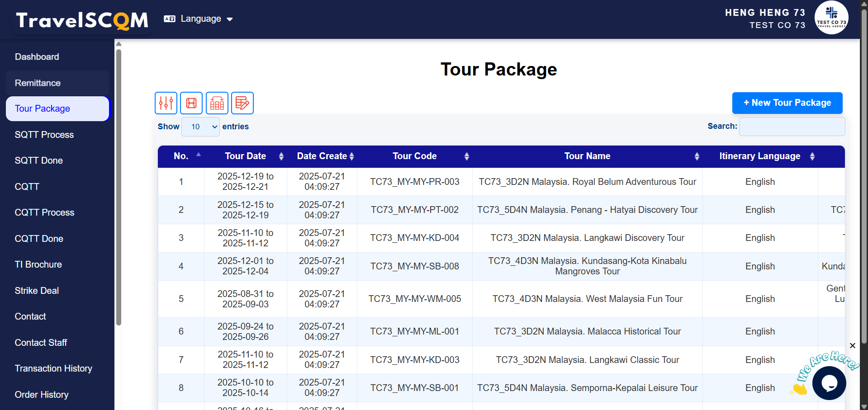Open the filter sliders icon
This screenshot has height=410, width=868.
166,103
